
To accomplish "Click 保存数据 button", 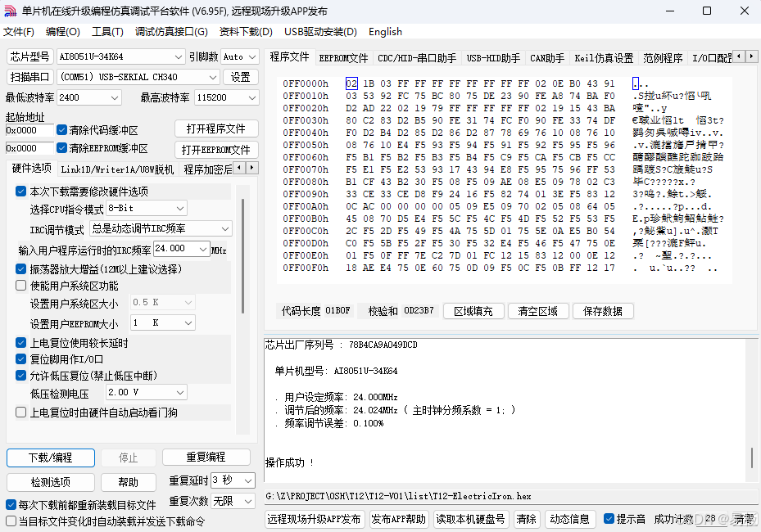I will [x=603, y=311].
